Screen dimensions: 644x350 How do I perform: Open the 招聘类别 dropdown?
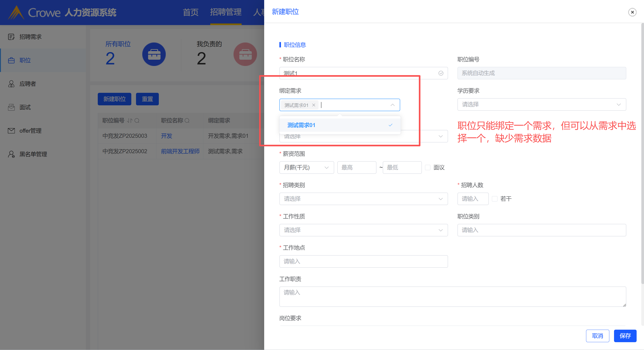click(x=363, y=199)
